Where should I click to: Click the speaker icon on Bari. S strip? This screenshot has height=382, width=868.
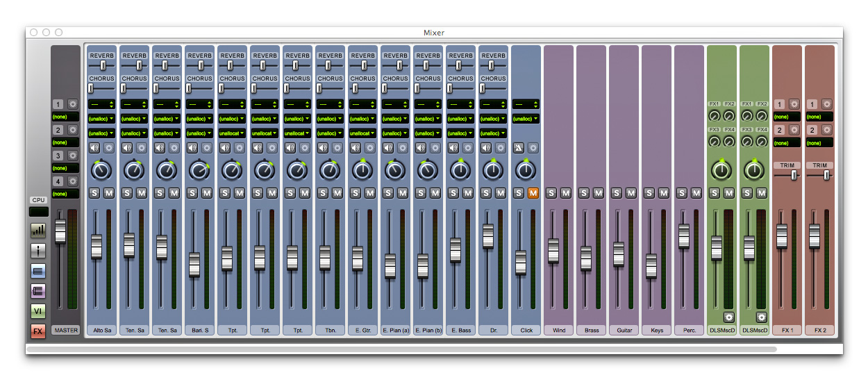pos(192,148)
